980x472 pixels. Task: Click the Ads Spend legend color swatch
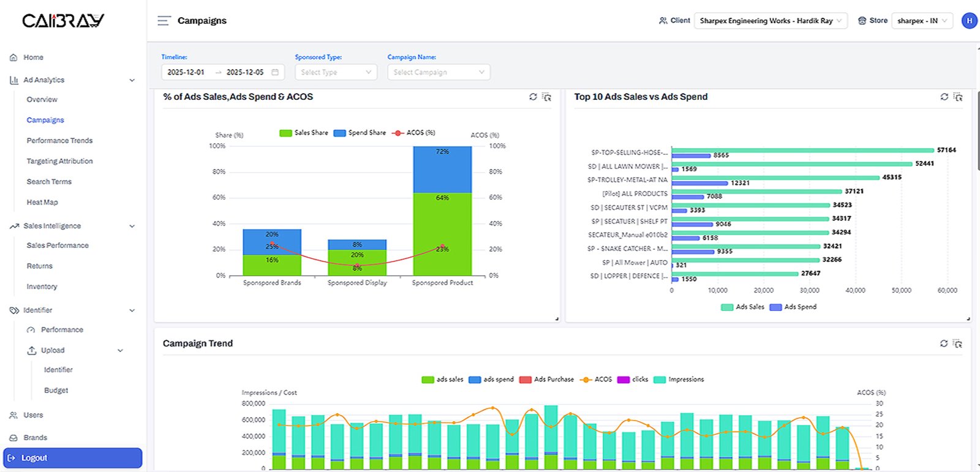[x=775, y=307]
